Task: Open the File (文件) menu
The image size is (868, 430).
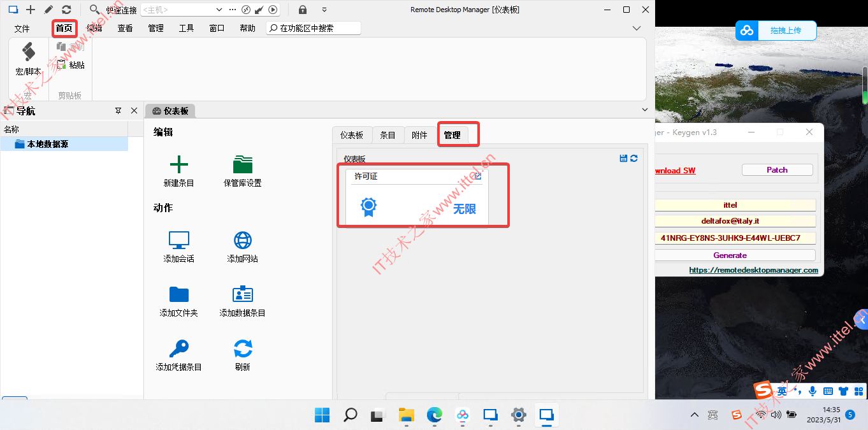Action: point(22,28)
